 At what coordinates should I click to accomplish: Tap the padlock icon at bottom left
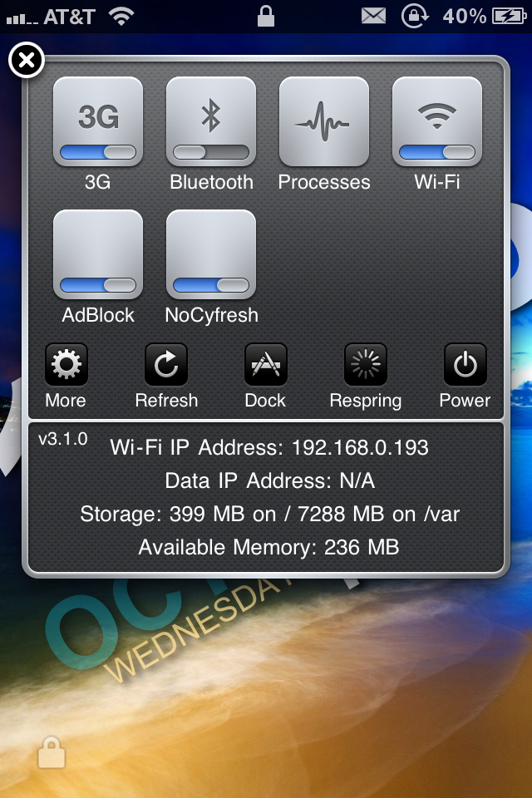tap(52, 753)
